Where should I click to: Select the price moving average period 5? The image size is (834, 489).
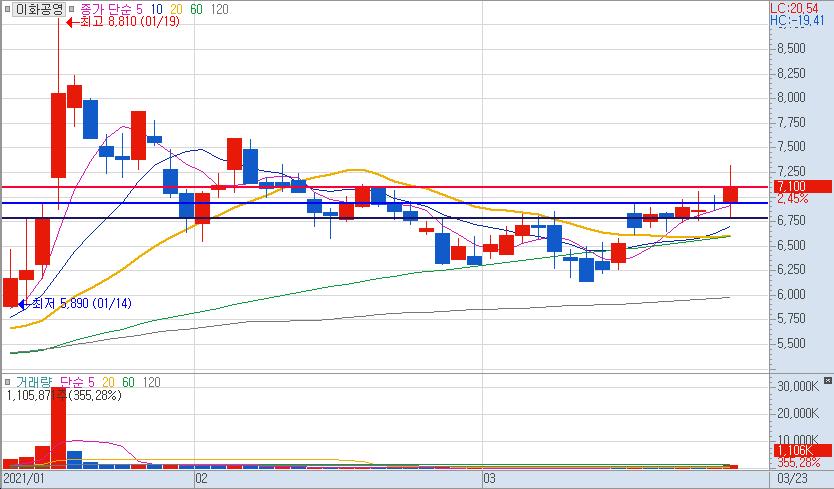(139, 9)
